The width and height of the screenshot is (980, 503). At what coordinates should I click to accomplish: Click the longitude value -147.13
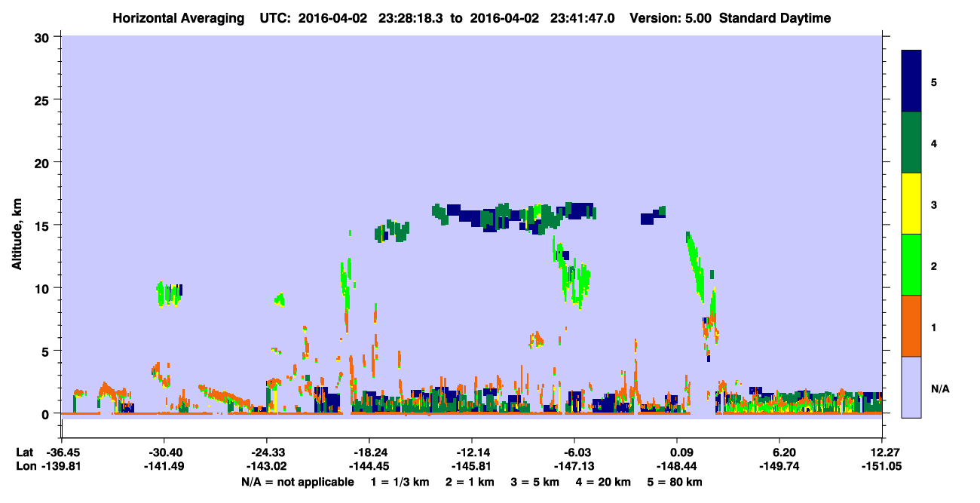574,465
